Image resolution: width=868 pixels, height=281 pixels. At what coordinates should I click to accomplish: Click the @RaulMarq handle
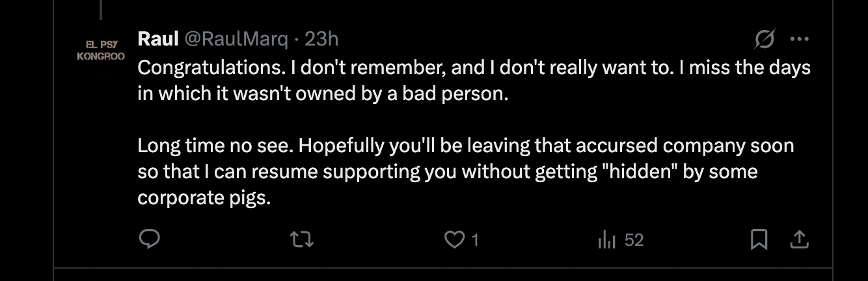[236, 40]
